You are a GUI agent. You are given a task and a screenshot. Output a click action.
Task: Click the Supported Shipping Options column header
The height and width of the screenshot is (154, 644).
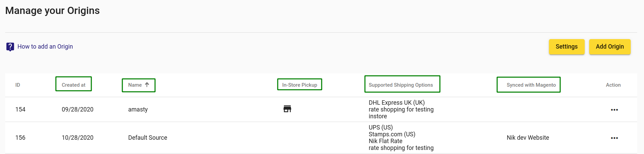(x=402, y=84)
